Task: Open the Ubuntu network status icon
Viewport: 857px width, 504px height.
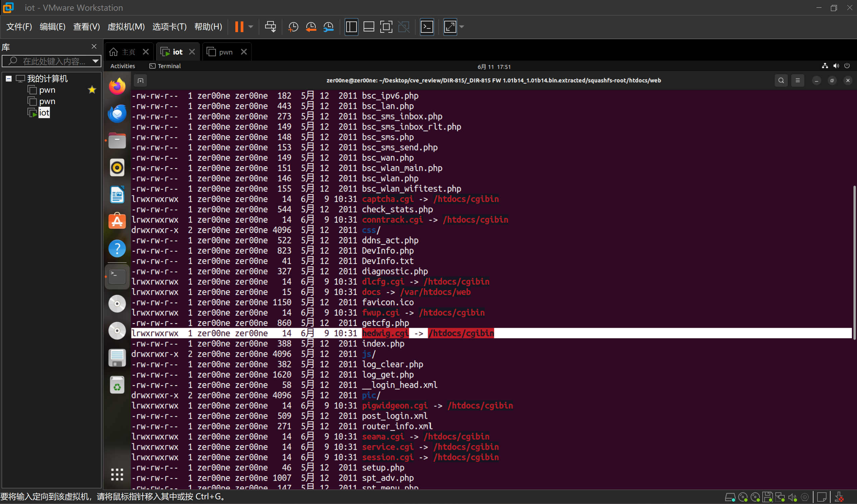Action: click(825, 66)
